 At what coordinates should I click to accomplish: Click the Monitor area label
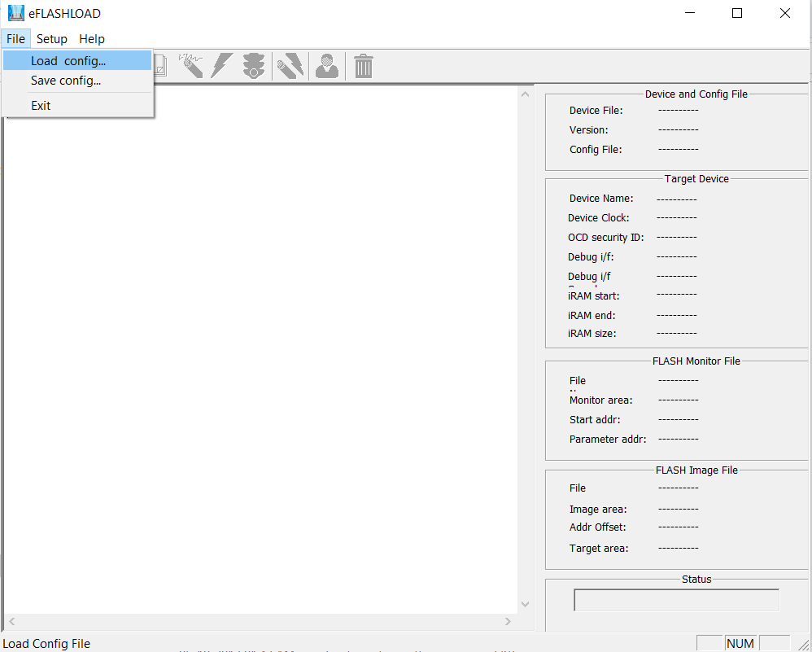600,400
